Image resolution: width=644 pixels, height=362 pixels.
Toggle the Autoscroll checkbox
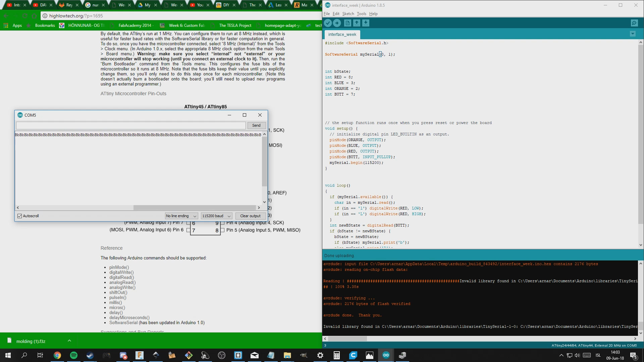click(x=20, y=216)
